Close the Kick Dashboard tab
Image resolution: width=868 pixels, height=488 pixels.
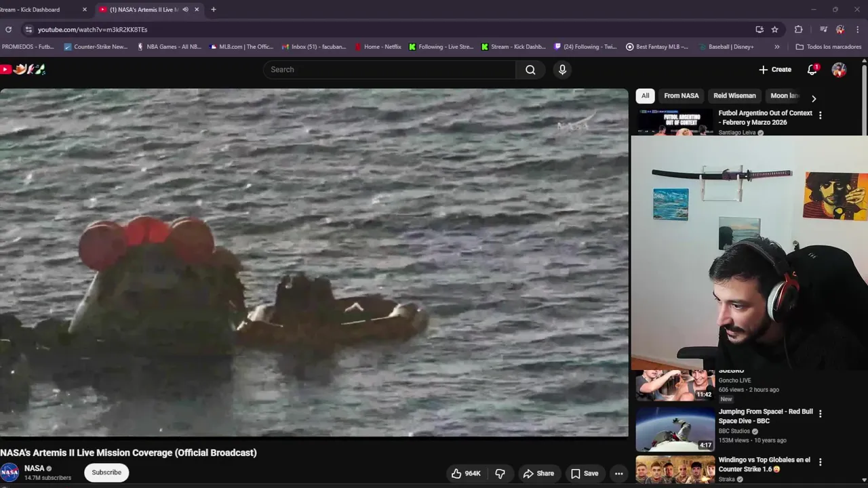(85, 9)
